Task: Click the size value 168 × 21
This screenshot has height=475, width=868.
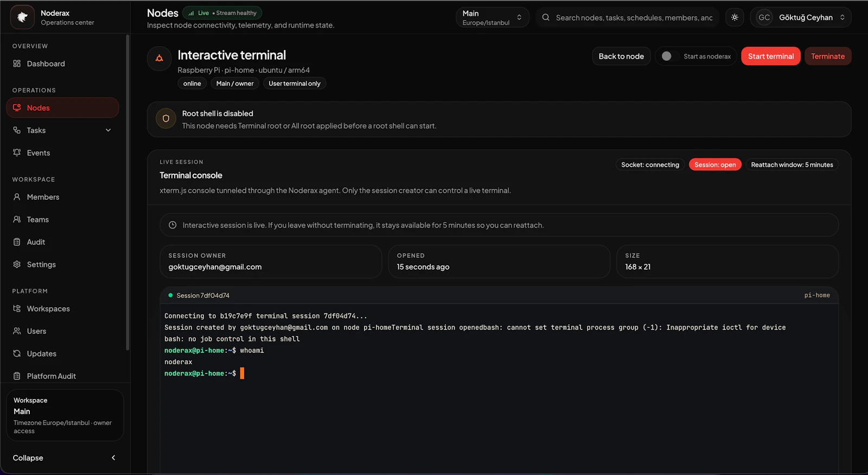Action: pos(638,267)
